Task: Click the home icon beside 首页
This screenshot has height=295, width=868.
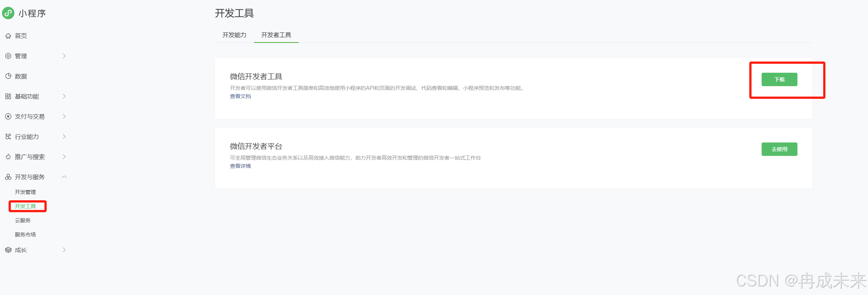Action: [x=8, y=36]
